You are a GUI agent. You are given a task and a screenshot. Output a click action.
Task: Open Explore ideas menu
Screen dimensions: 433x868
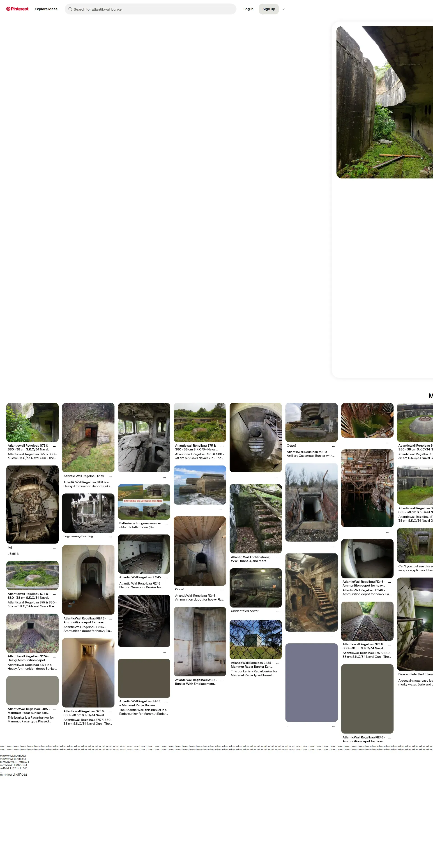click(x=46, y=9)
